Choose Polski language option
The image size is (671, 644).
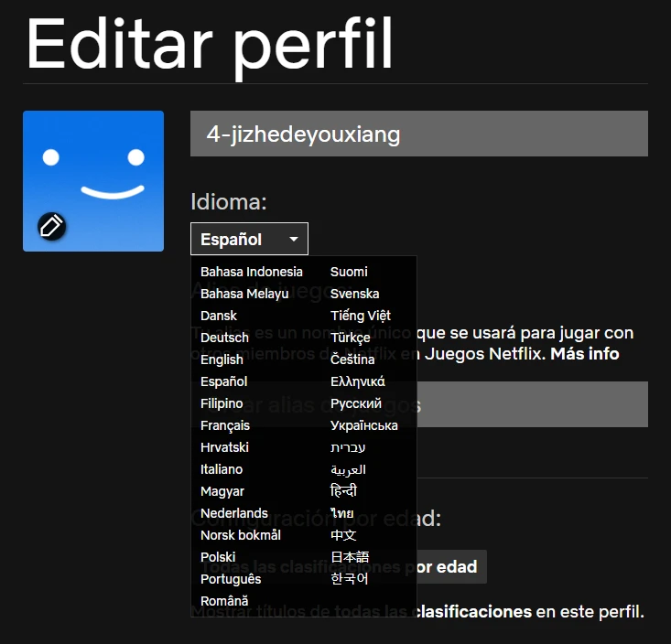tap(218, 557)
